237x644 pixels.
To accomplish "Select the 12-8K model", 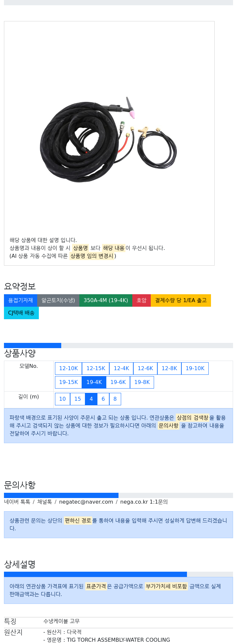I will pos(170,369).
